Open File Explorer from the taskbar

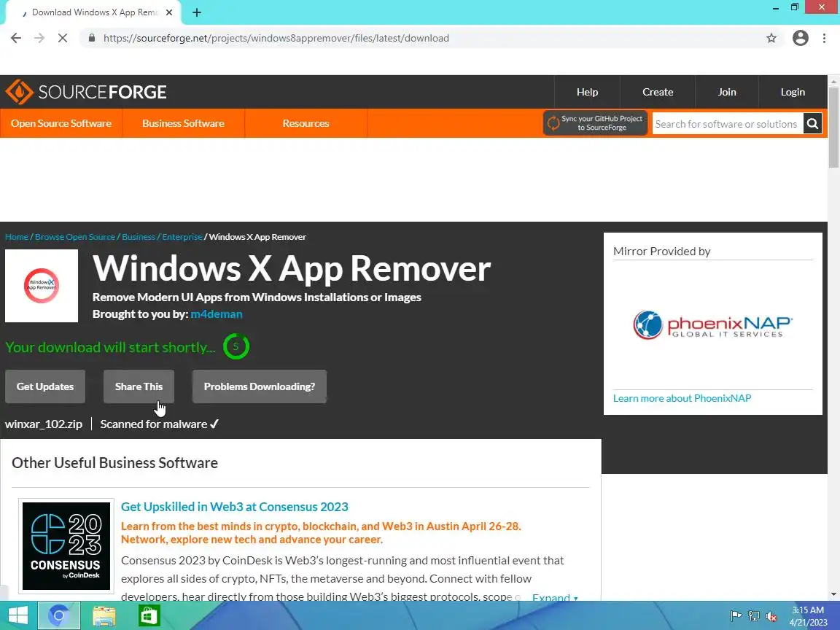click(x=104, y=615)
